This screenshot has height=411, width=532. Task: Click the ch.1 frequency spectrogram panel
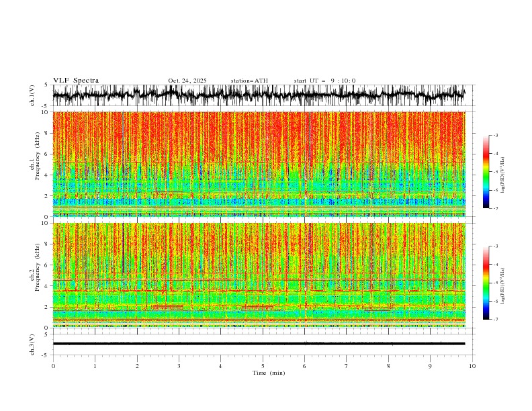[259, 164]
